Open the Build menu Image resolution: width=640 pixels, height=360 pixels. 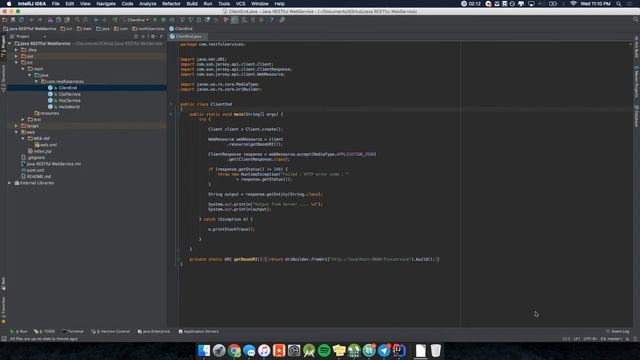pyautogui.click(x=192, y=4)
